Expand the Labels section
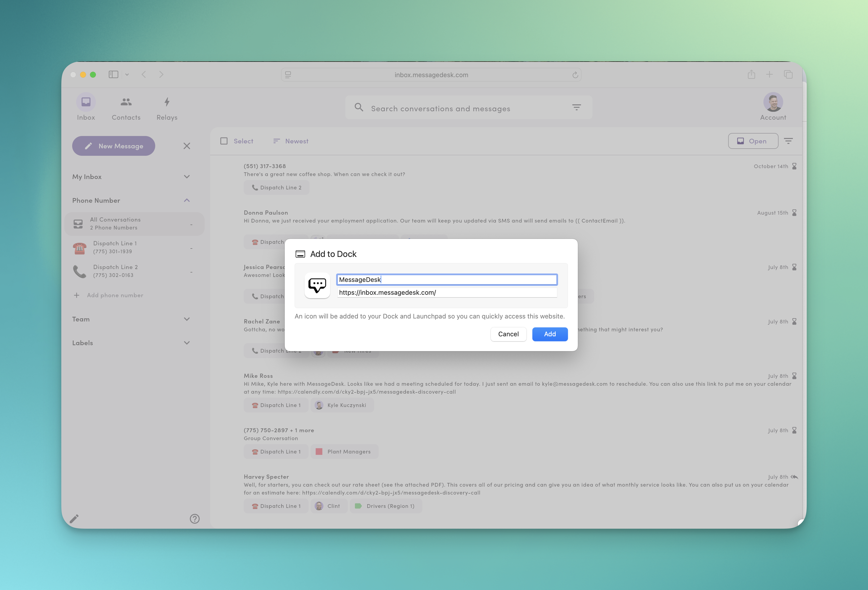 point(187,343)
